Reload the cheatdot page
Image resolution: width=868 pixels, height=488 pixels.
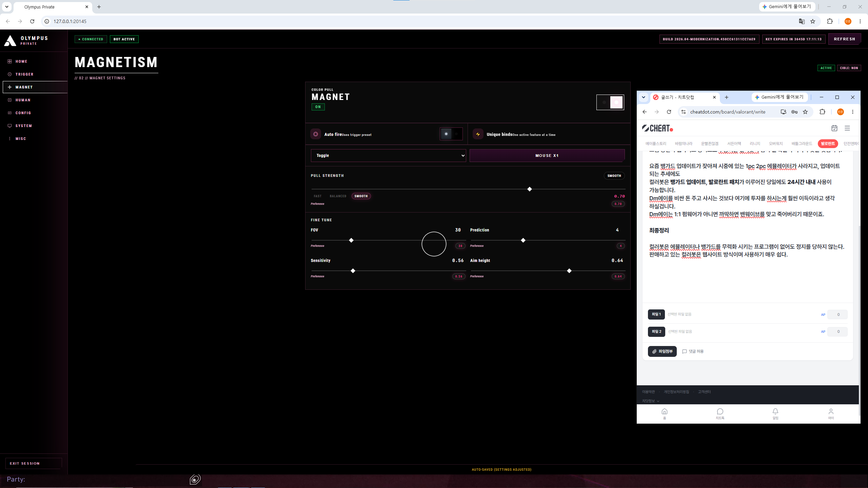pyautogui.click(x=669, y=112)
